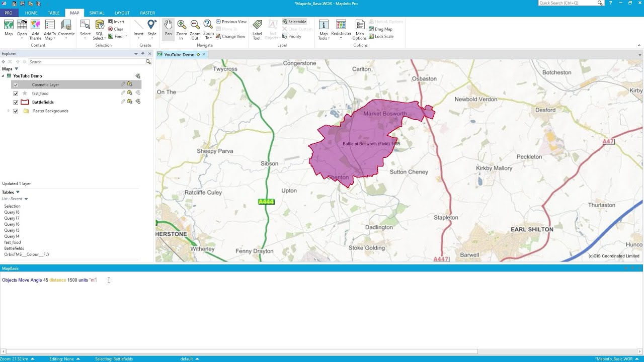Click the Open button in Content
The width and height of the screenshot is (644, 362).
22,30
